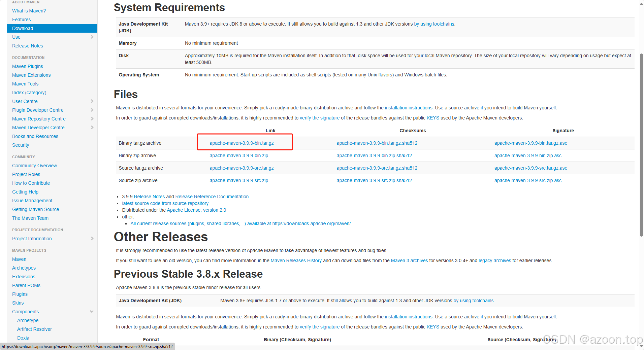The width and height of the screenshot is (644, 350).
Task: Download apache-maven-3.9.9-bin.tar.gz
Action: pyautogui.click(x=241, y=143)
